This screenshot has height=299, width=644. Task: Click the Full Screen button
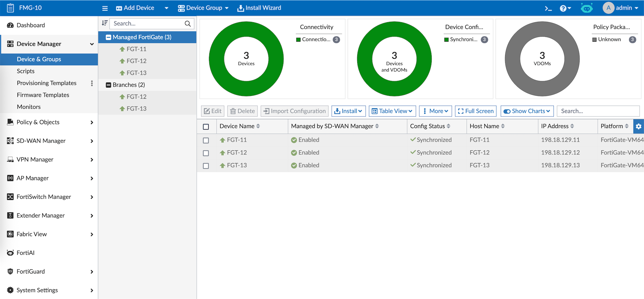[475, 111]
